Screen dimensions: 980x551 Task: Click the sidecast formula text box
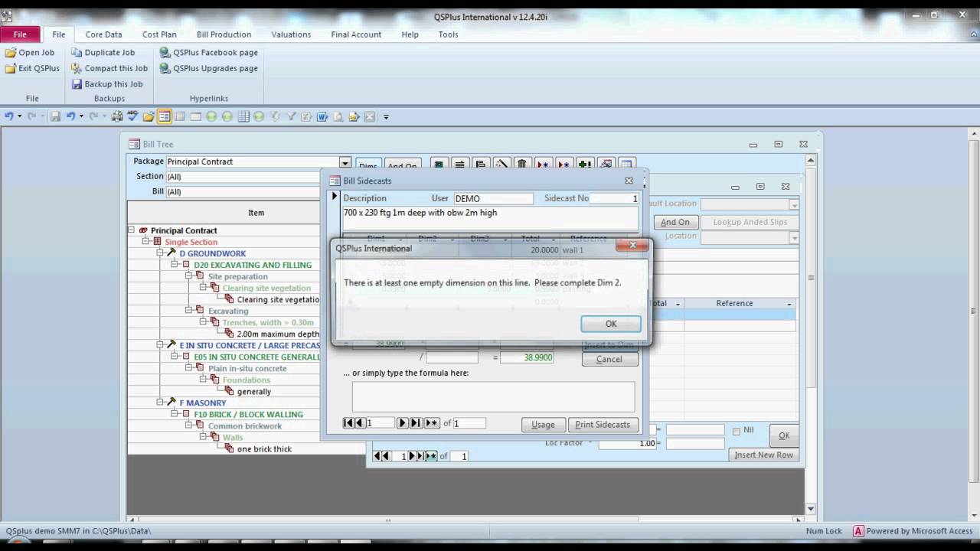(x=493, y=397)
